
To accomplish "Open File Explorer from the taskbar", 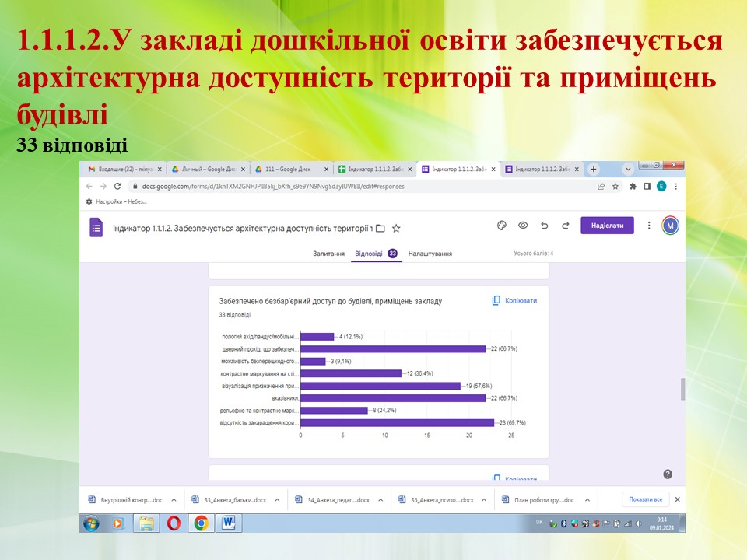I will pos(146,523).
